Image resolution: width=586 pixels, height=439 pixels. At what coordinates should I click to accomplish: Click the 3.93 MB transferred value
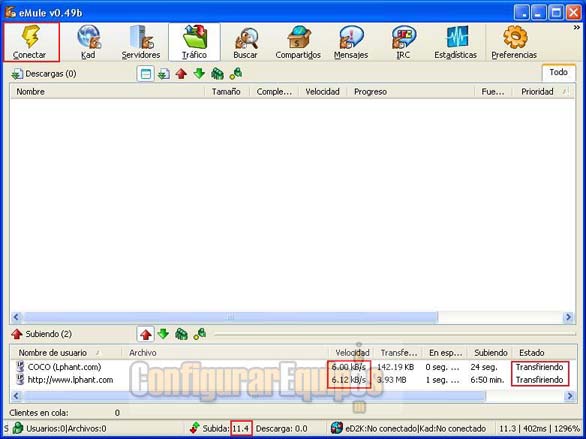pos(391,380)
